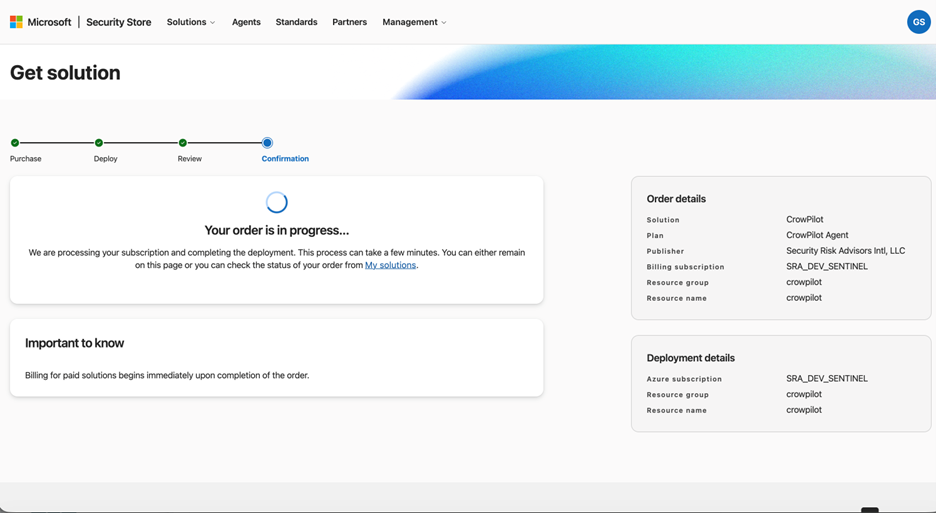Image resolution: width=936 pixels, height=513 pixels.
Task: Expand the Solutions dropdown menu
Action: coord(191,22)
